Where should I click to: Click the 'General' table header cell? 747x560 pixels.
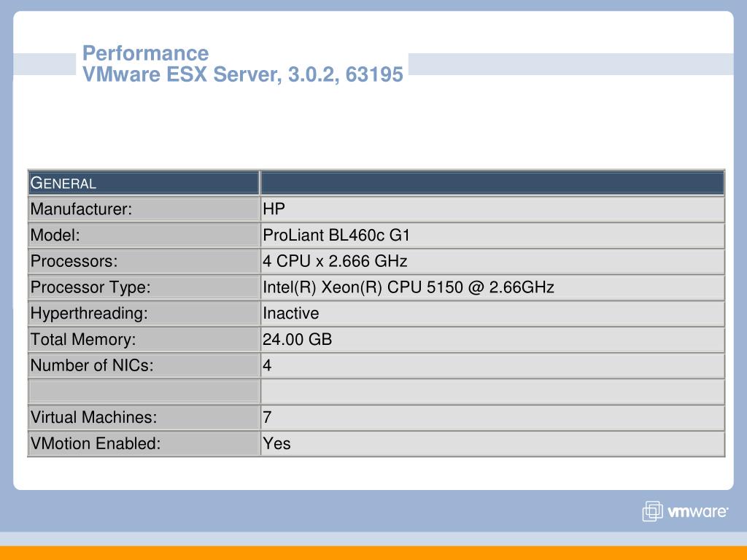(144, 183)
